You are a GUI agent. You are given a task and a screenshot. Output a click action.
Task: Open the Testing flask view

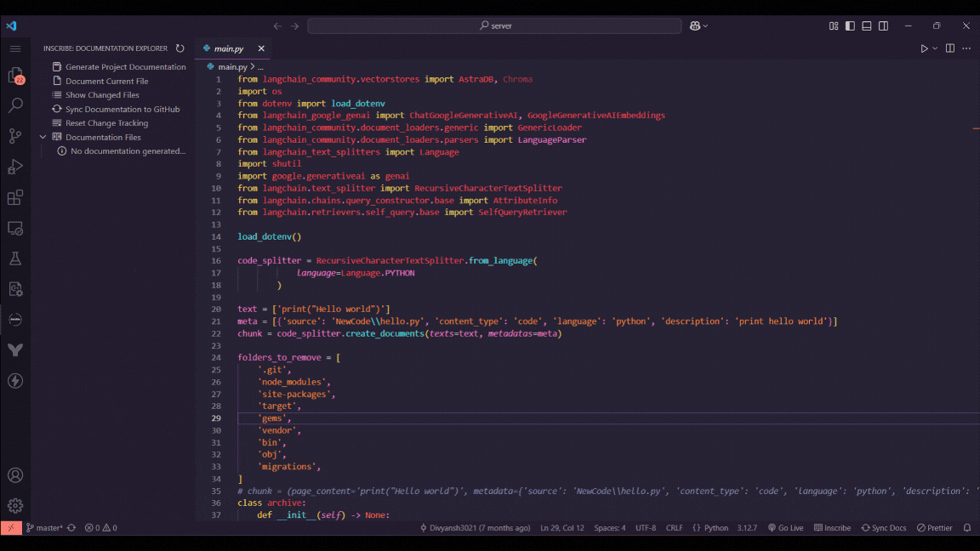15,258
